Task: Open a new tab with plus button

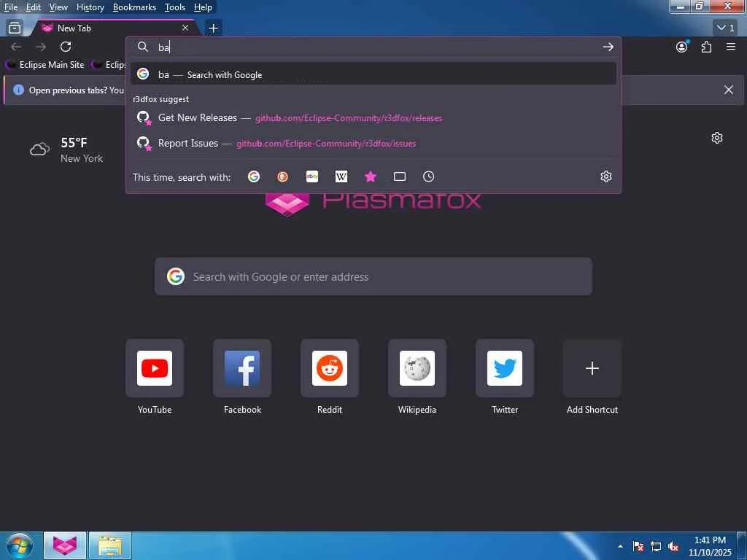Action: pos(214,28)
